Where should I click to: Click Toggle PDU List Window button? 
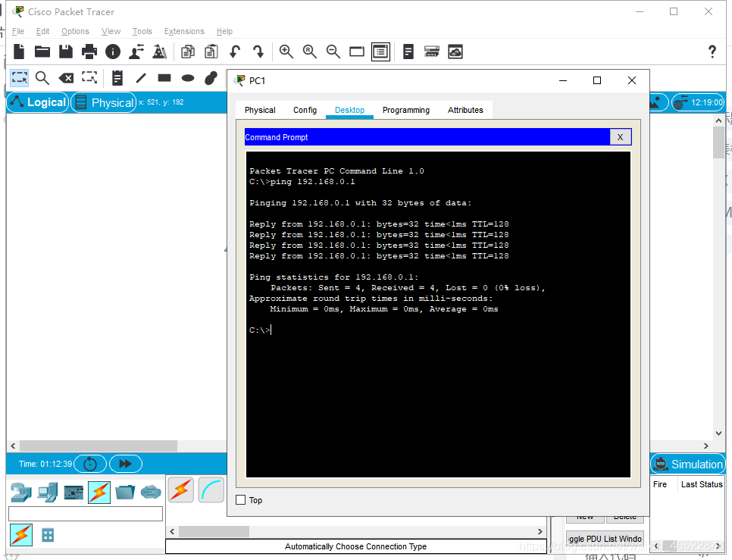[605, 539]
